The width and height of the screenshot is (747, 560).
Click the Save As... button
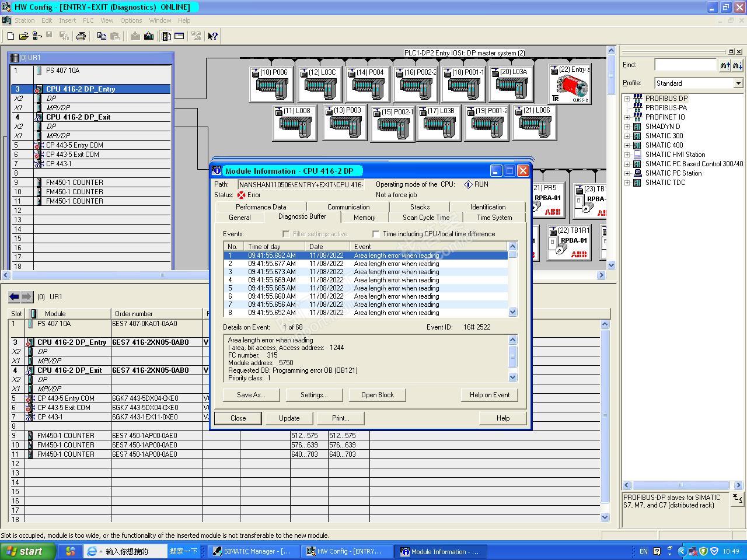[x=251, y=395]
